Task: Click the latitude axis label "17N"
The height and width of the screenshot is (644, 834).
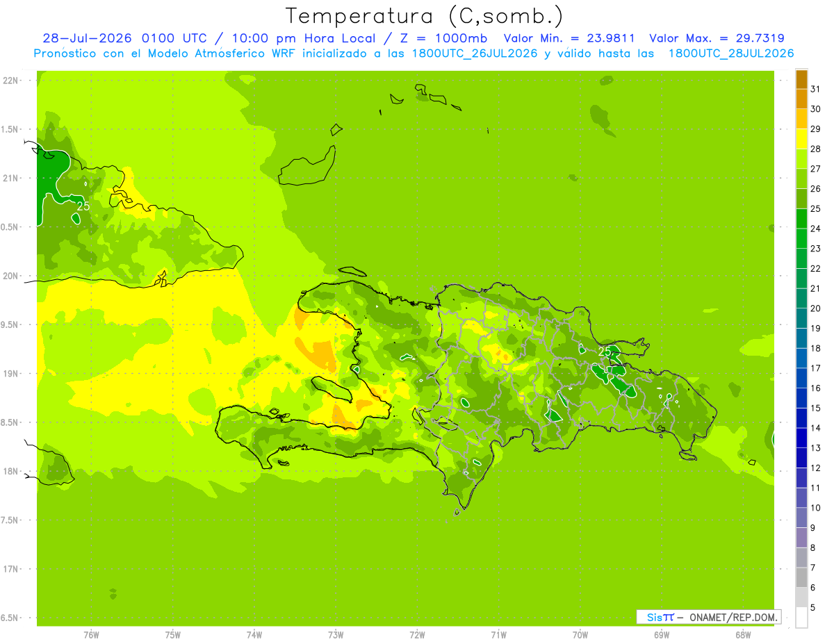Action: click(x=12, y=569)
